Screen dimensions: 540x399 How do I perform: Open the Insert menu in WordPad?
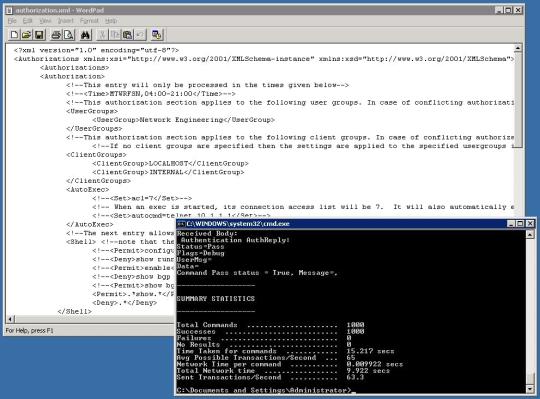(x=65, y=21)
